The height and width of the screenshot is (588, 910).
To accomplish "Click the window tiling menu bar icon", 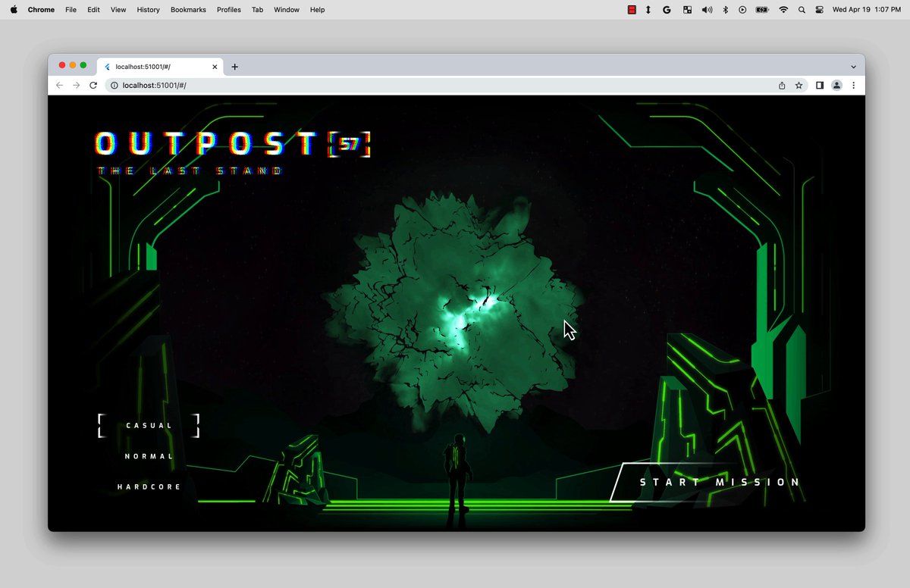I will [687, 10].
